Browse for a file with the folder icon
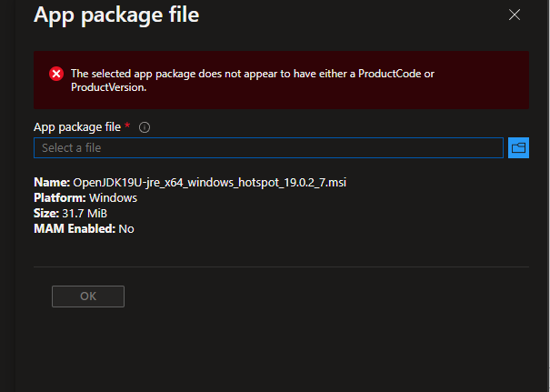 518,147
